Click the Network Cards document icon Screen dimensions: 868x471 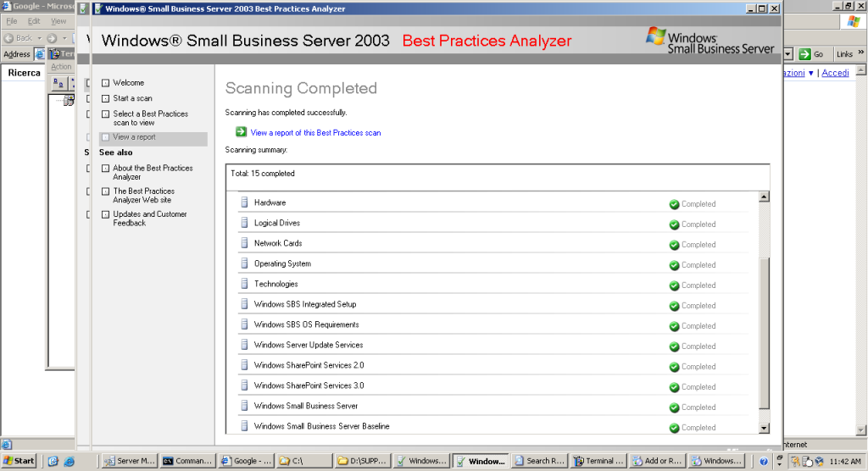point(244,243)
